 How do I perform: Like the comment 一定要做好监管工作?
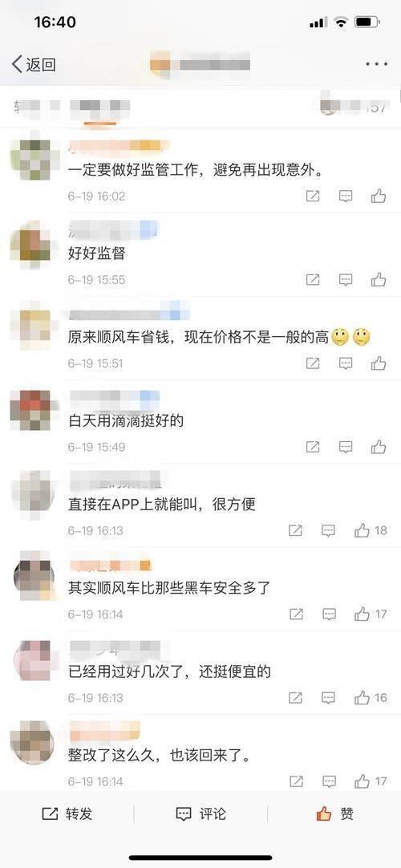click(x=379, y=196)
